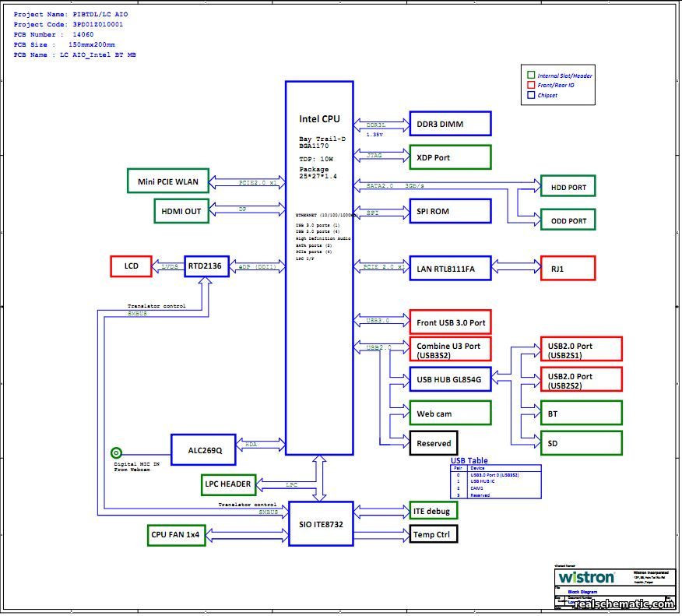Image resolution: width=682 pixels, height=616 pixels.
Task: Select the Mini PCIE WLAN block
Action: click(x=168, y=182)
